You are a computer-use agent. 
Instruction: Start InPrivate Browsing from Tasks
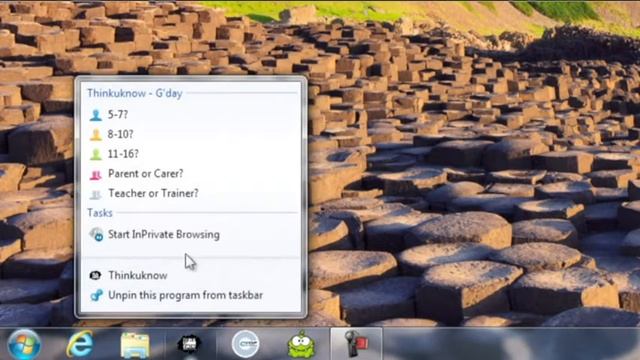(164, 235)
